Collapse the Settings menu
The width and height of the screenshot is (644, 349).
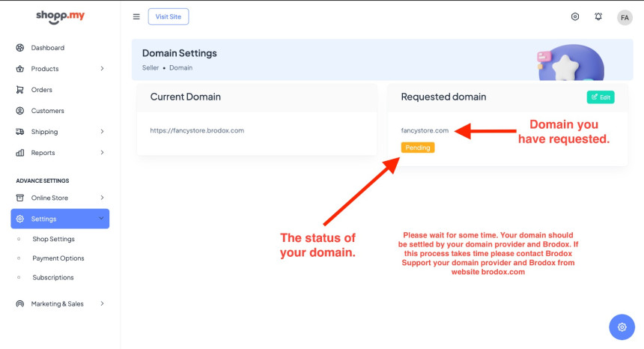[101, 219]
